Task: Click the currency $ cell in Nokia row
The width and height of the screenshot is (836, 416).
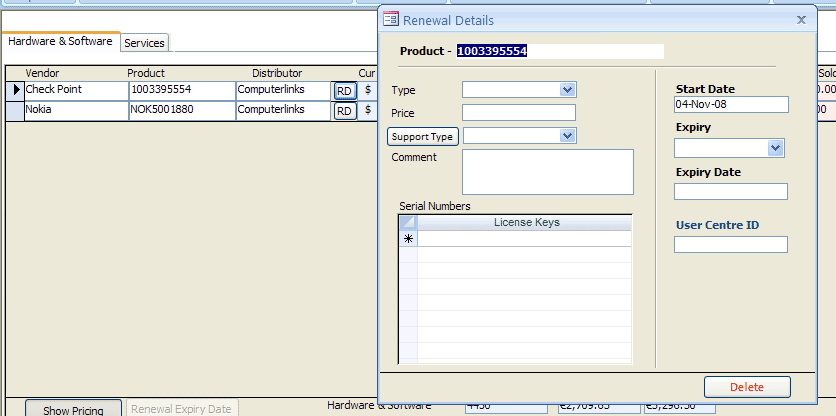Action: pyautogui.click(x=367, y=110)
